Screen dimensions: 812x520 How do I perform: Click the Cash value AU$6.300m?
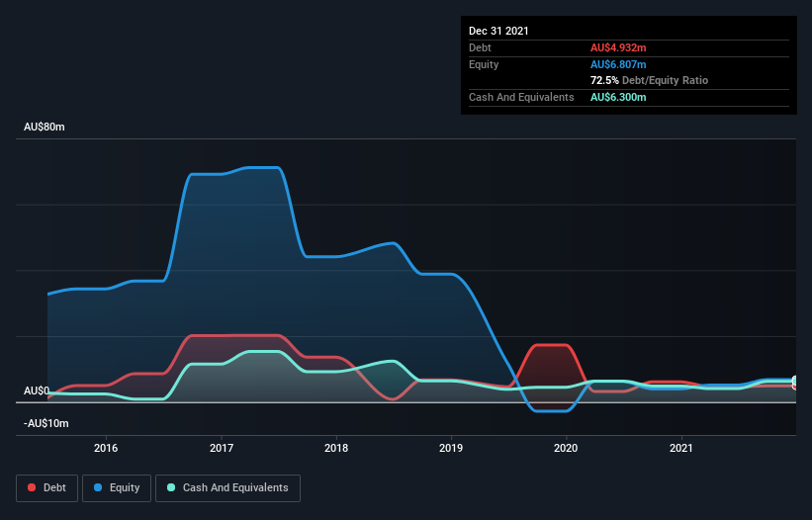(x=618, y=97)
